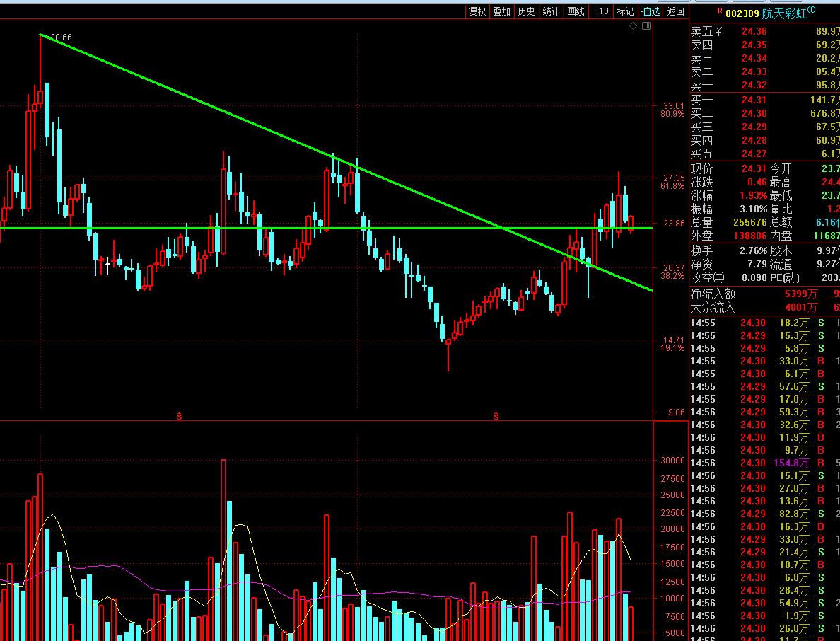Click the 买三 price 24.29
The width and height of the screenshot is (840, 641).
754,127
